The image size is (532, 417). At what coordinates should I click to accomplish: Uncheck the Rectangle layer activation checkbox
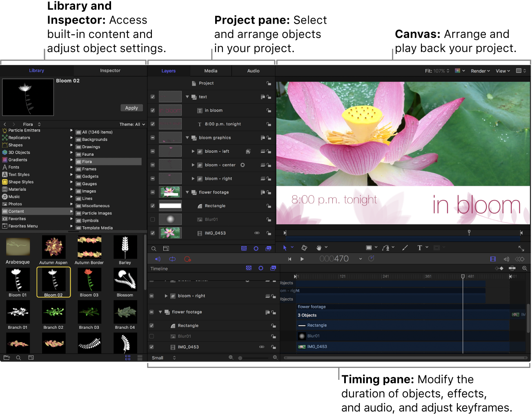tap(152, 205)
